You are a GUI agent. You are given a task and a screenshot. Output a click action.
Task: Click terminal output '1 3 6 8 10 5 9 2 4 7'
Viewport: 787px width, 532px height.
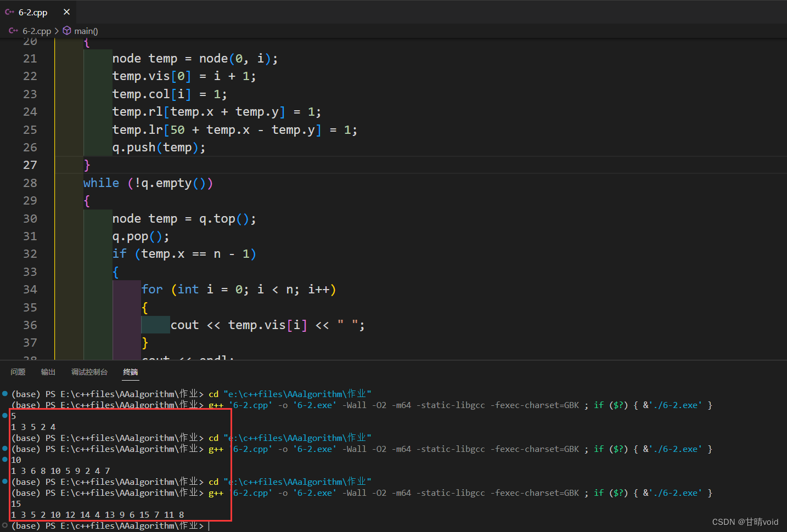(x=60, y=471)
